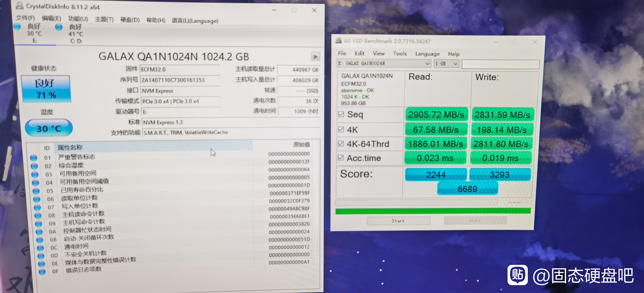644x293 pixels.
Task: Open the Edit menu in AS SSD Benchmark
Action: pos(360,53)
